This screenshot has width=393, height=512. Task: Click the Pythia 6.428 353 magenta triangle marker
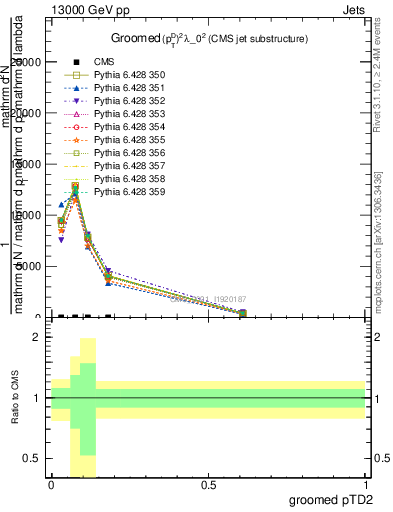point(76,114)
